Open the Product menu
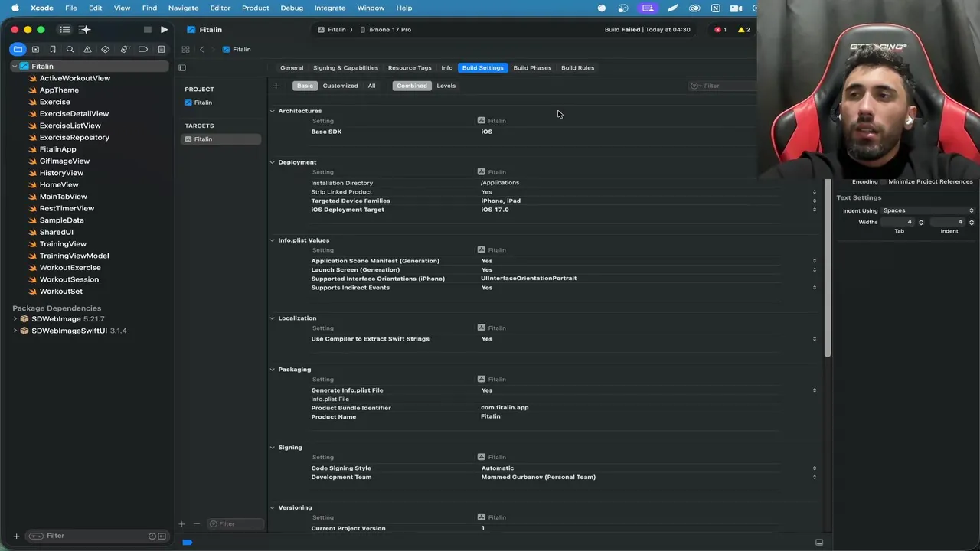 [x=255, y=8]
